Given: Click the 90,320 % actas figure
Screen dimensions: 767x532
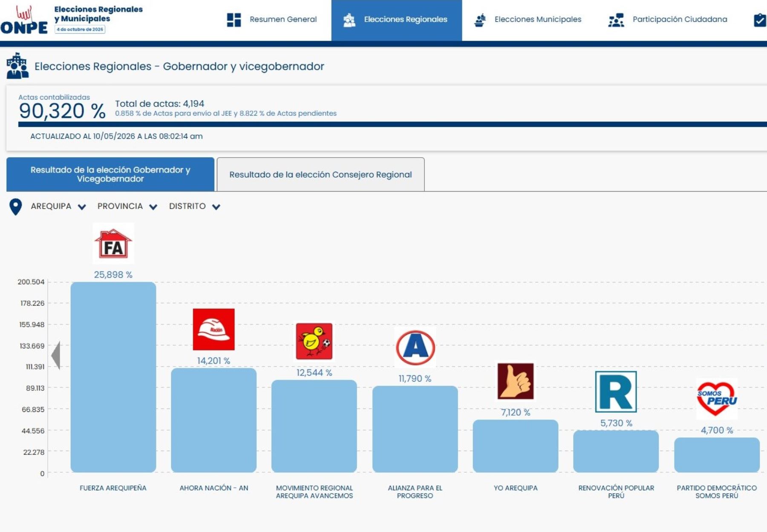Looking at the screenshot, I should [x=62, y=111].
